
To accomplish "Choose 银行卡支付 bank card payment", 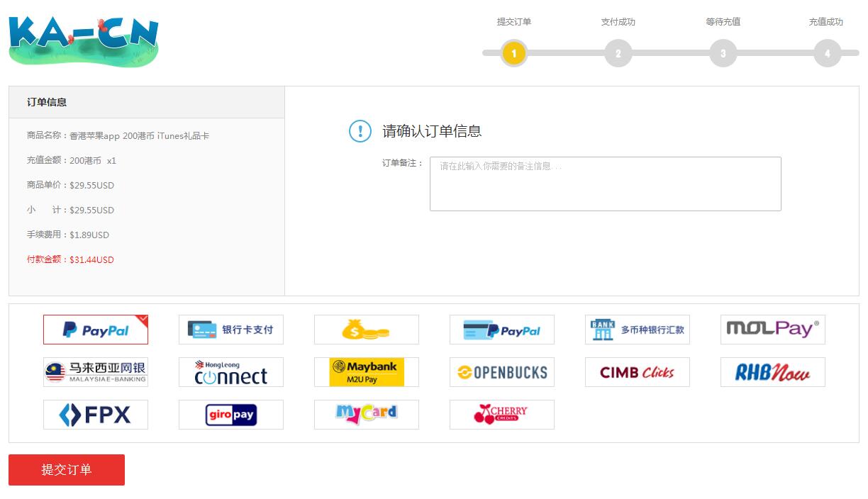I will [x=231, y=330].
